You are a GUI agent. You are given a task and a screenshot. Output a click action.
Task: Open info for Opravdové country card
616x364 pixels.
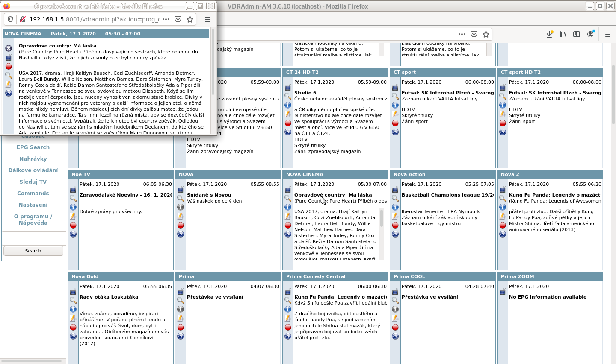pyautogui.click(x=288, y=207)
